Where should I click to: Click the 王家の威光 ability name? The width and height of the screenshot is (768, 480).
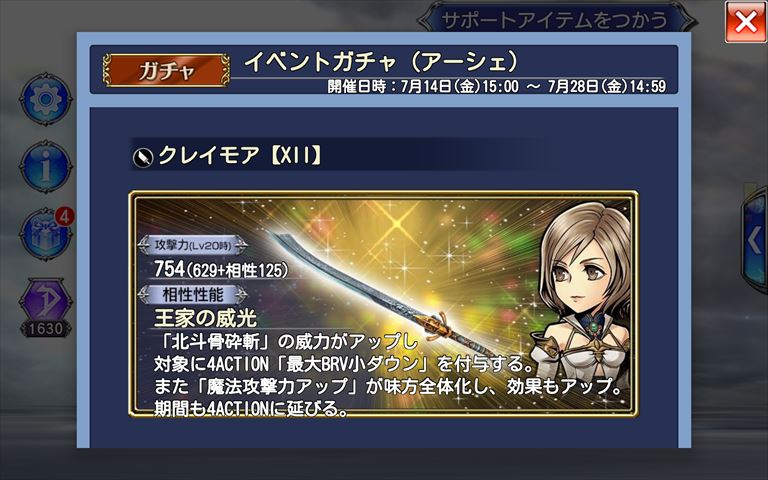pos(205,318)
